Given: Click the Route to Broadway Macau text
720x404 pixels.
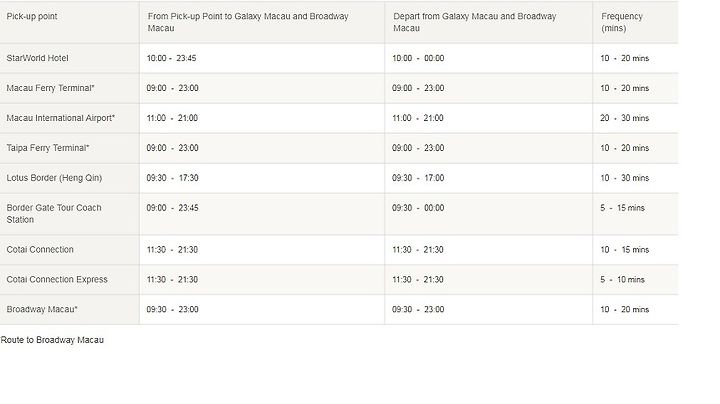Looking at the screenshot, I should coord(52,340).
